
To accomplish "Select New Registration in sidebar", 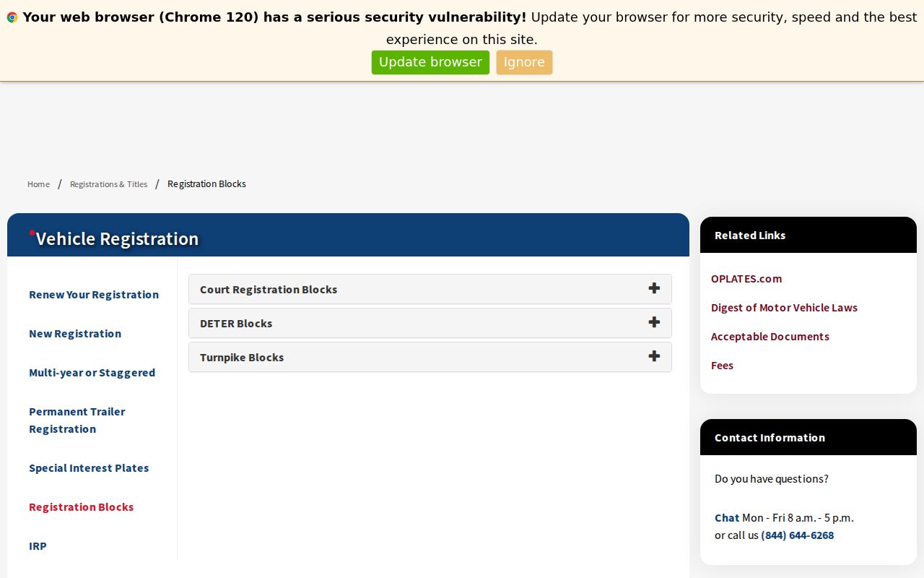I will tap(75, 334).
